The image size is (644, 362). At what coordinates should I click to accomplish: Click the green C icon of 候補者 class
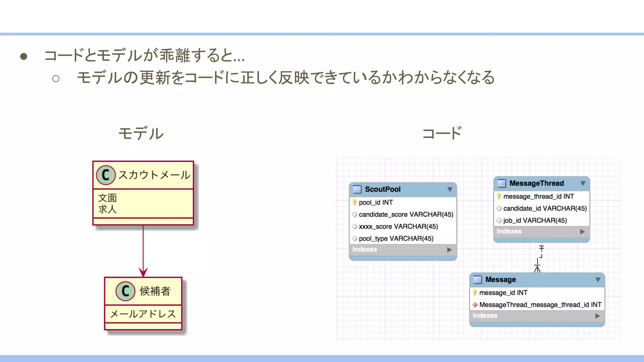pos(125,291)
